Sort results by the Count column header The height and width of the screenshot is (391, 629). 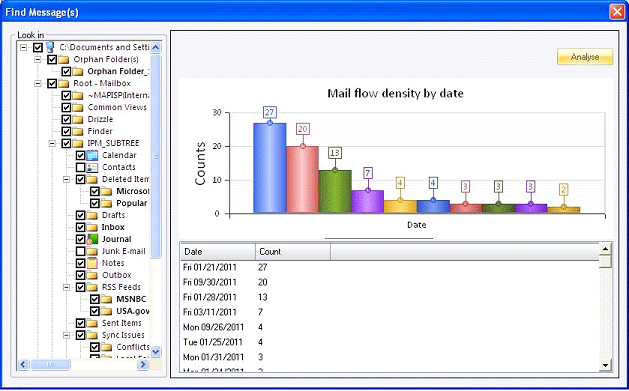click(x=293, y=252)
